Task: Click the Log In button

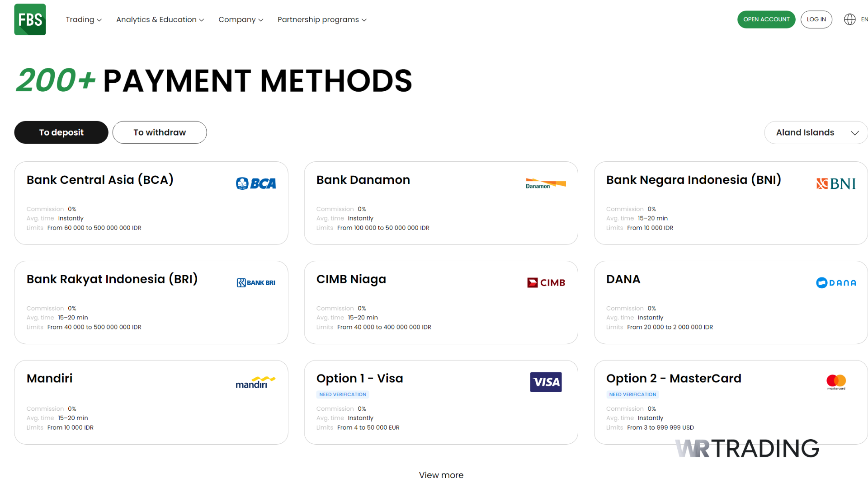Action: click(816, 19)
